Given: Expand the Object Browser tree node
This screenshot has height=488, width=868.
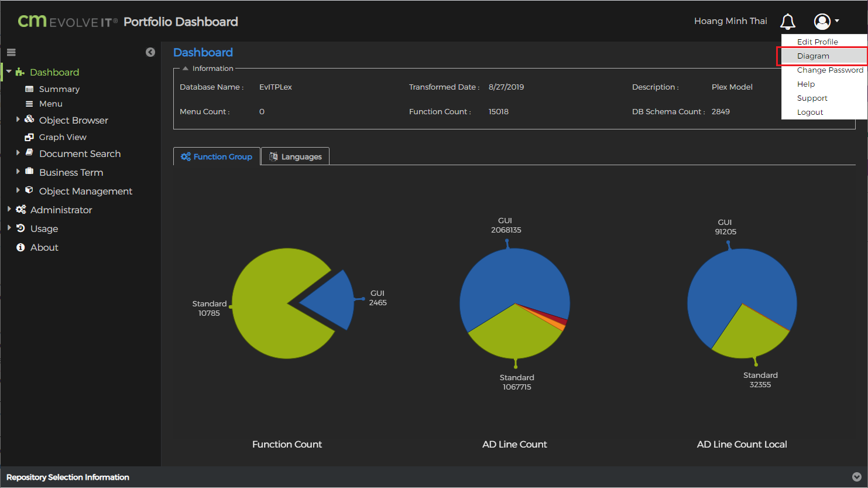Looking at the screenshot, I should tap(18, 120).
